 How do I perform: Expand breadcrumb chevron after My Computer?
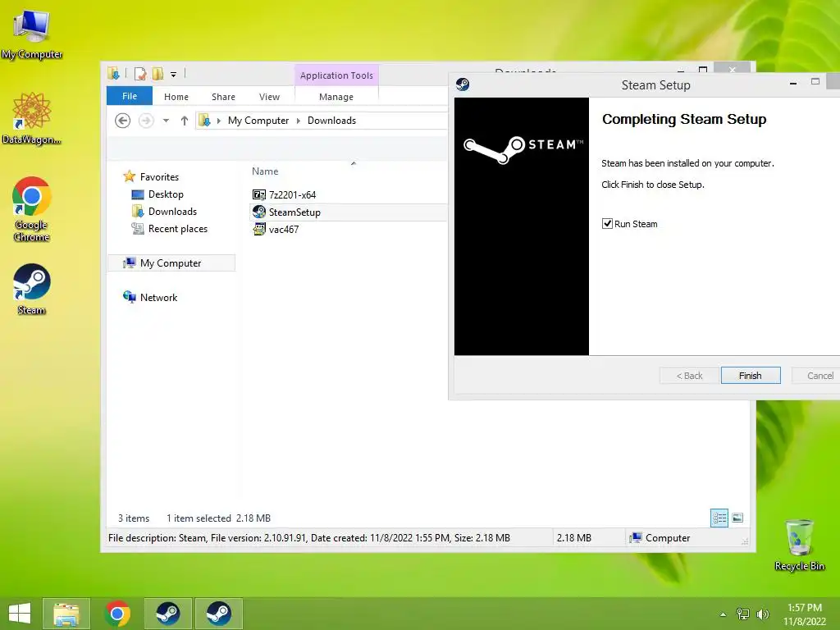pyautogui.click(x=299, y=121)
